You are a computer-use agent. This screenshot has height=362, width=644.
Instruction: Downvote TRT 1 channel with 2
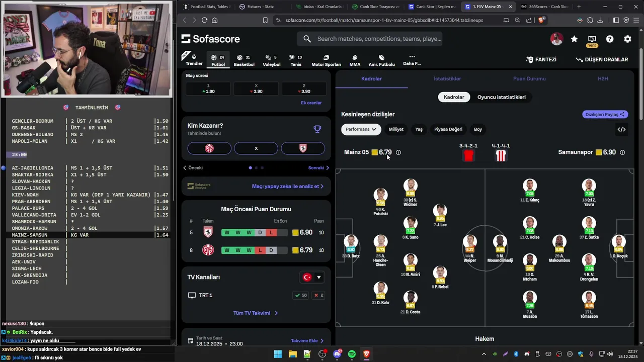[x=318, y=295]
